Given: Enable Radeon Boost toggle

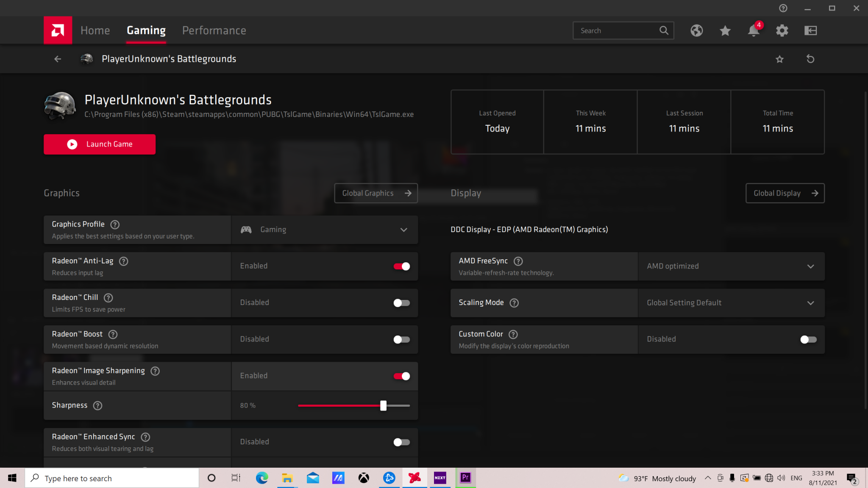Looking at the screenshot, I should [401, 339].
